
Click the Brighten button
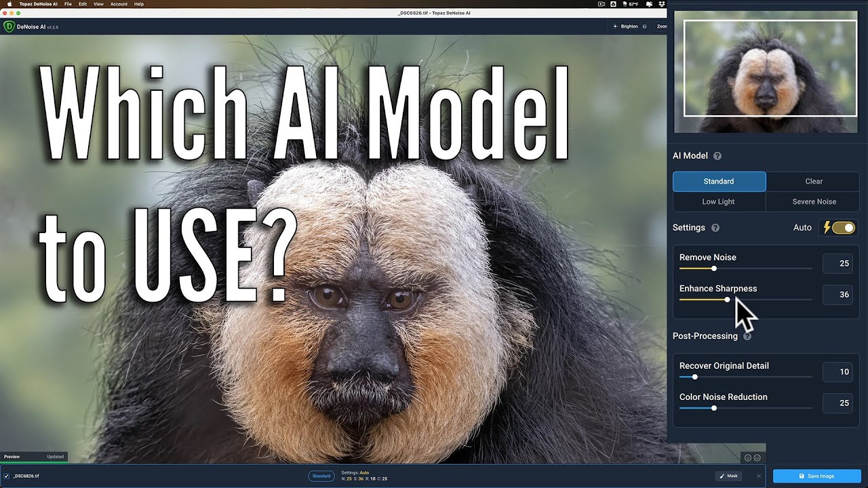pos(625,26)
